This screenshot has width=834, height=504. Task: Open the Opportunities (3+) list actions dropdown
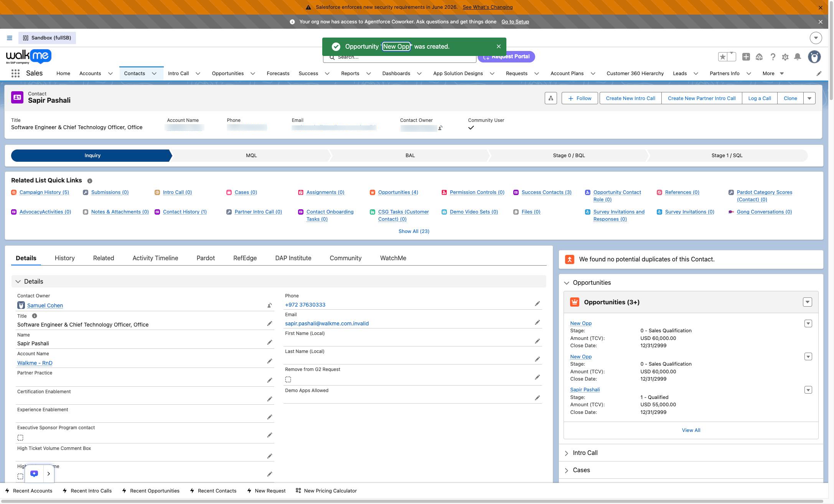pyautogui.click(x=807, y=302)
